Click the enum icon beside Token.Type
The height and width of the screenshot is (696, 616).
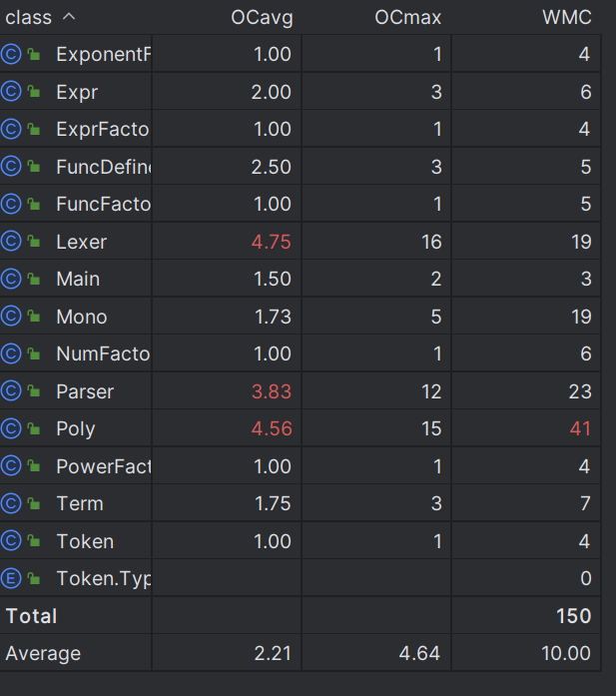coord(11,578)
